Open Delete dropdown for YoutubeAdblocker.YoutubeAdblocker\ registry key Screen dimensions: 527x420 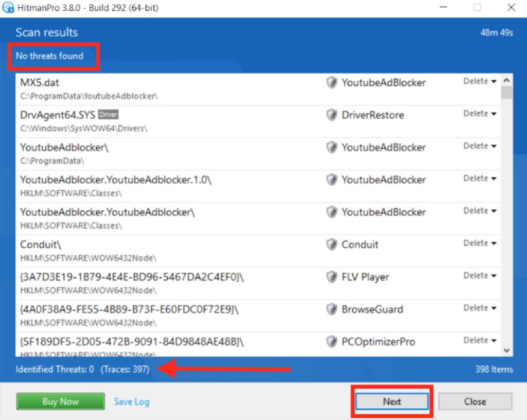click(x=480, y=211)
